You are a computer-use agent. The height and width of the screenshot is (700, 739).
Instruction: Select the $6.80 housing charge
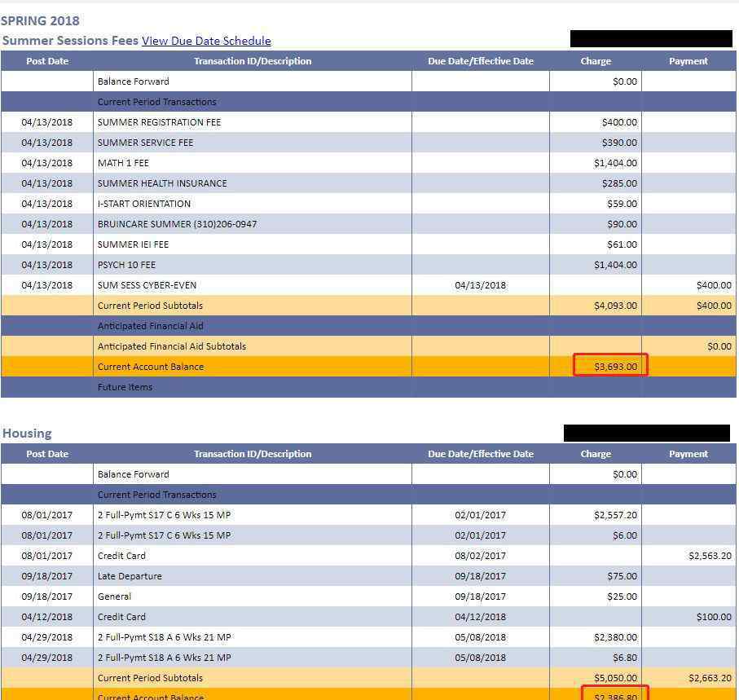625,658
